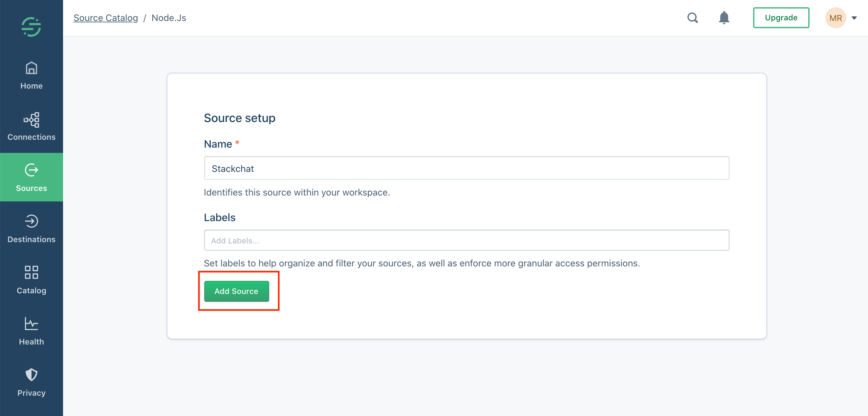The width and height of the screenshot is (868, 416).
Task: Click the Sources menu item in sidebar
Action: pyautogui.click(x=32, y=177)
